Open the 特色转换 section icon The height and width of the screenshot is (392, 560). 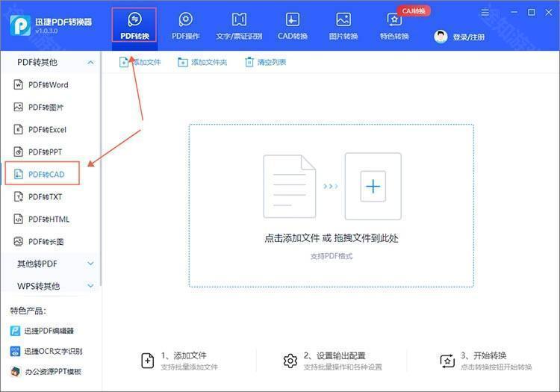(x=393, y=19)
